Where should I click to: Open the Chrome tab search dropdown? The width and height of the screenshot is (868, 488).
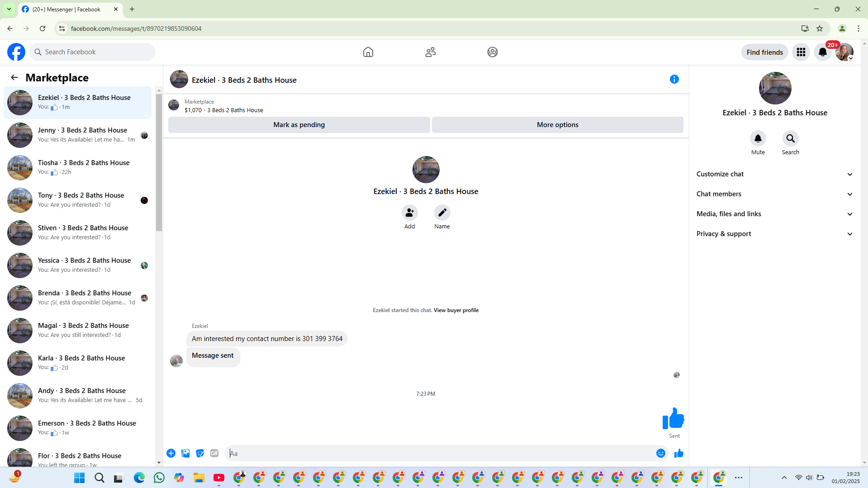[9, 9]
